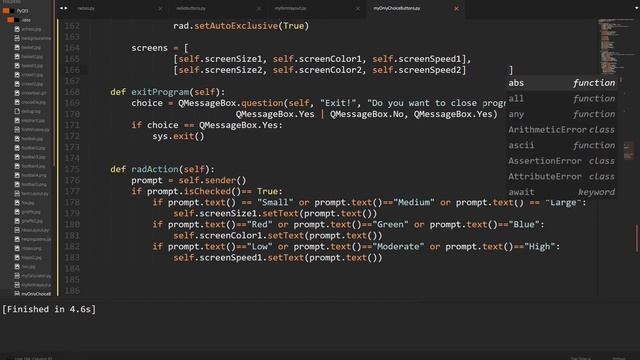Open highlighted myOnlyChoiceB file in sidebar

tap(32, 293)
